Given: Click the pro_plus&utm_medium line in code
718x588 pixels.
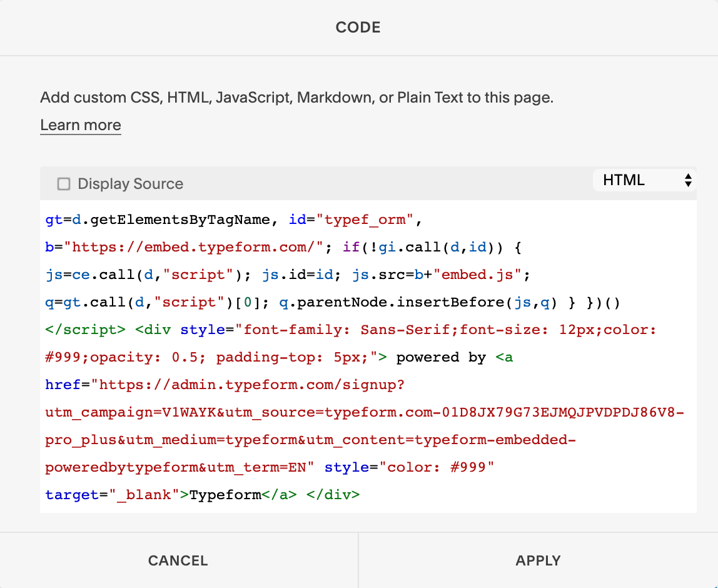Looking at the screenshot, I should (310, 440).
